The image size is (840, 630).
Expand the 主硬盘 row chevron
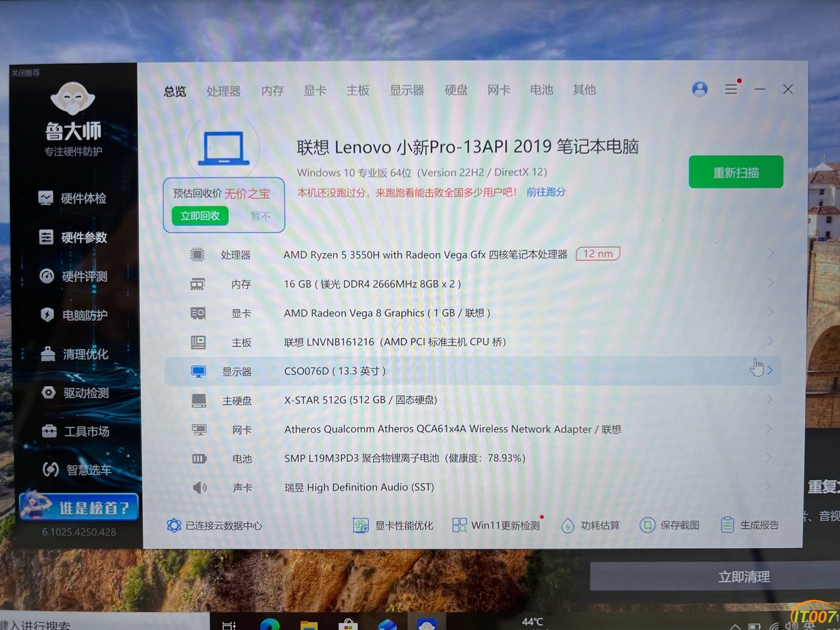click(x=770, y=399)
